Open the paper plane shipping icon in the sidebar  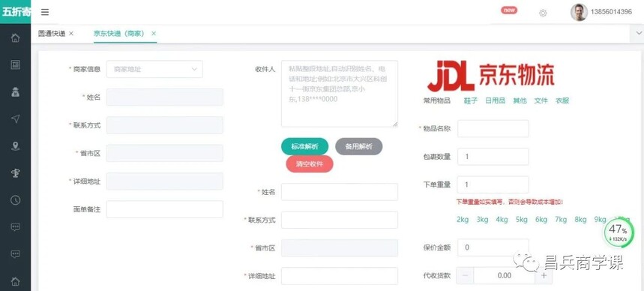pos(15,118)
